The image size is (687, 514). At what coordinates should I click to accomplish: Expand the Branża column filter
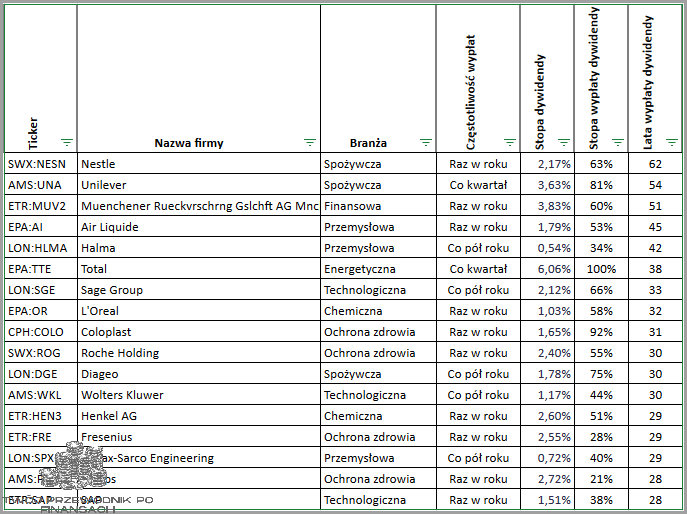pos(426,142)
